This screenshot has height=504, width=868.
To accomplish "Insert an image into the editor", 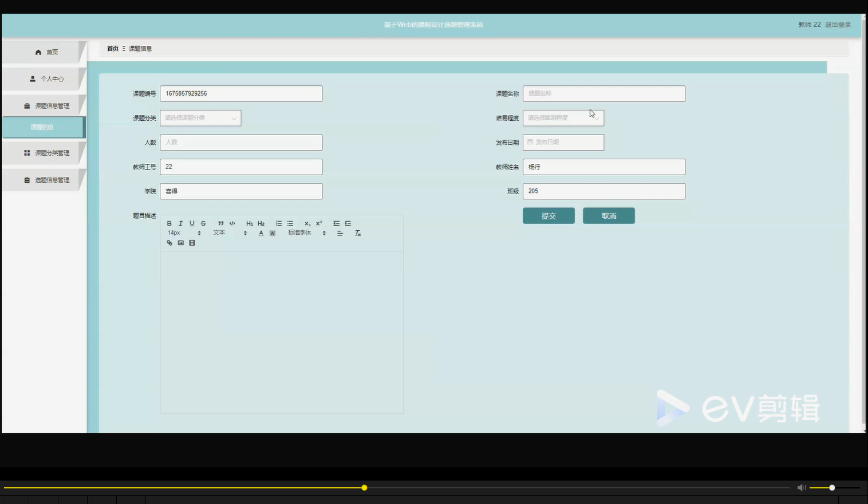I will click(x=181, y=243).
